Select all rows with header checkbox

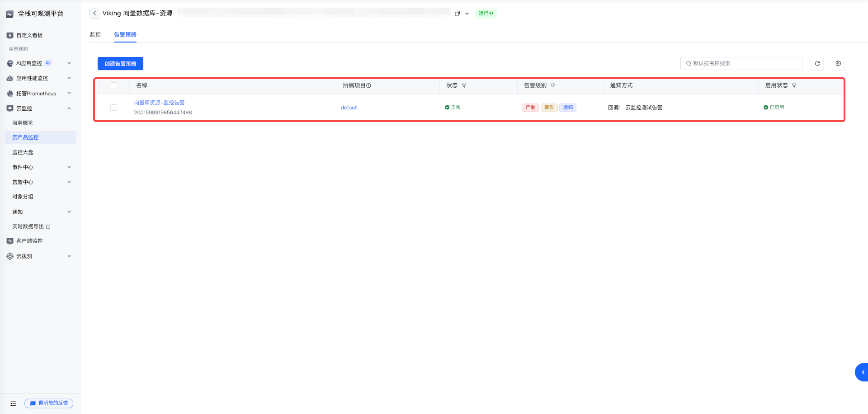[x=114, y=85]
